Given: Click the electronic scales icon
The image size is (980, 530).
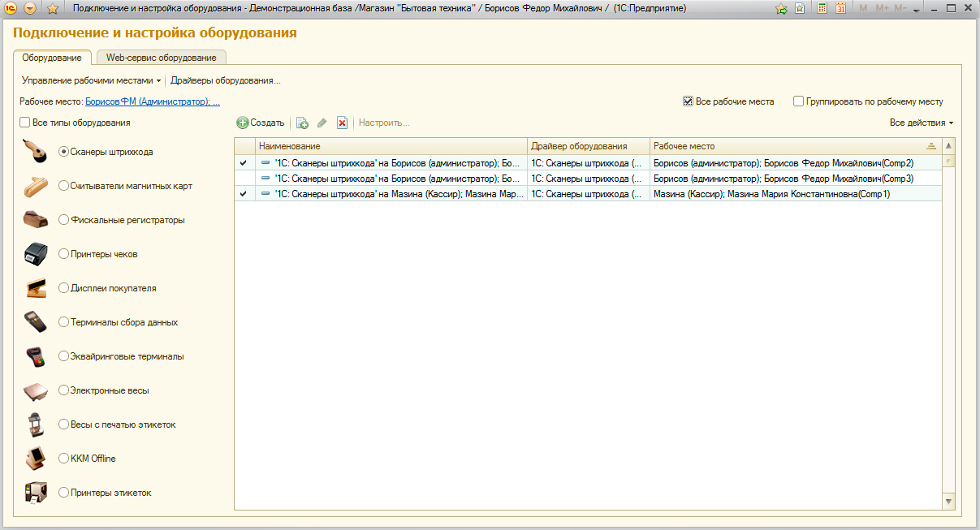Looking at the screenshot, I should point(37,390).
